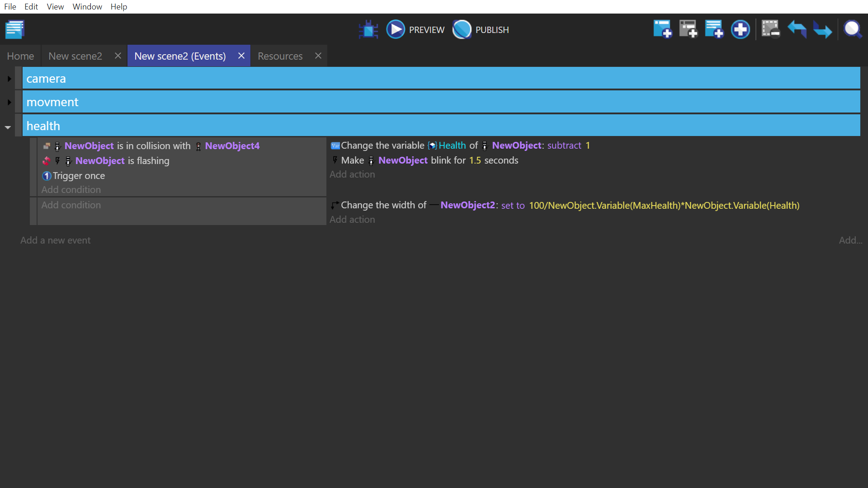868x488 pixels.
Task: Select NewObject4 in the collision condition
Action: [232, 146]
